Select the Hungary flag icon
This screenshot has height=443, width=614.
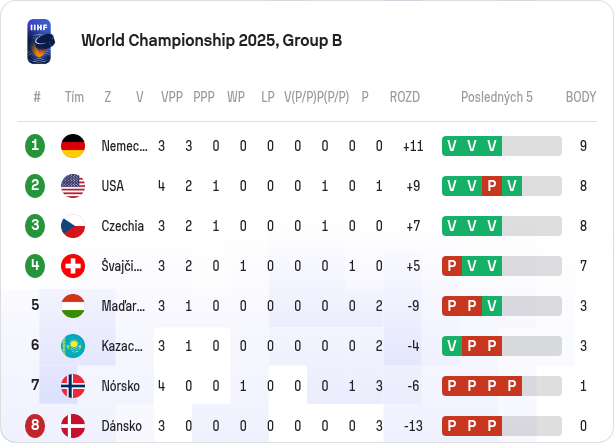[x=73, y=306]
